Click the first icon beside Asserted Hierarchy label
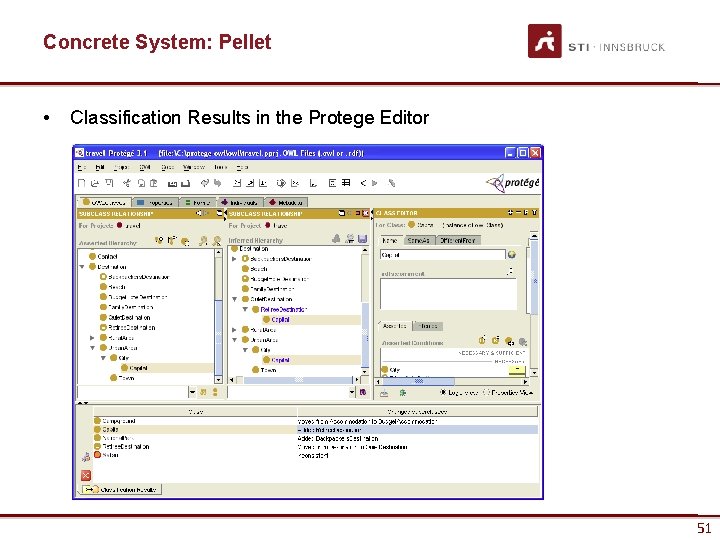This screenshot has width=720, height=540. 159,241
